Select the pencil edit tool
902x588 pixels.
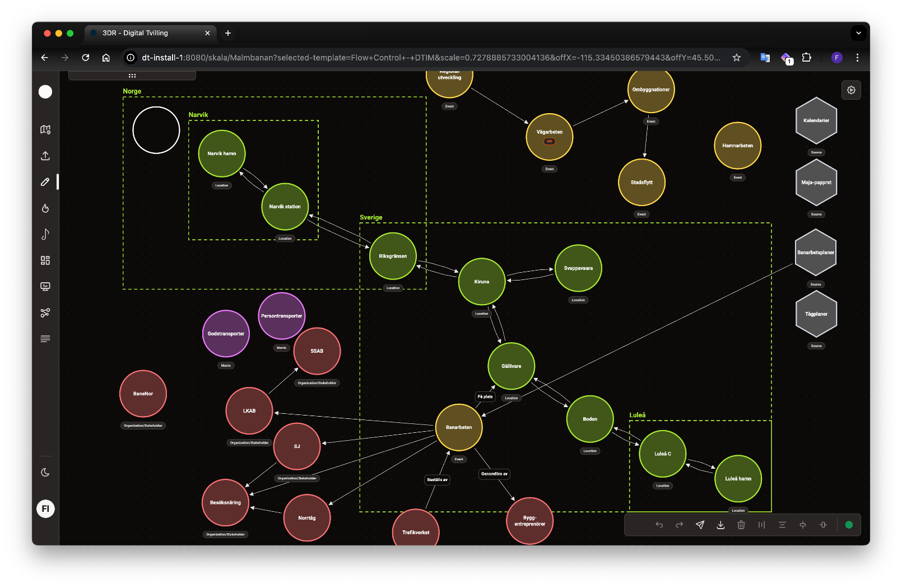[x=45, y=181]
